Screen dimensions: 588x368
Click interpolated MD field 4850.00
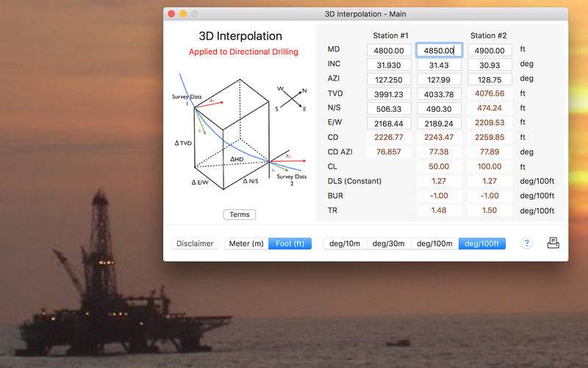pos(439,50)
